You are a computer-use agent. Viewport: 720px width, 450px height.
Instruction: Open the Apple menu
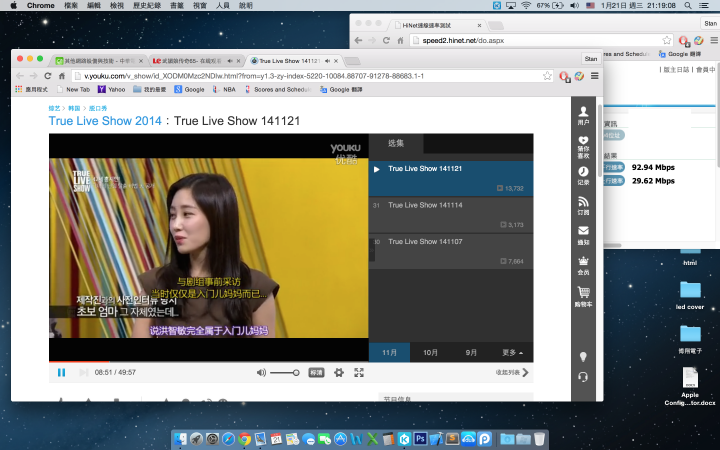13,6
